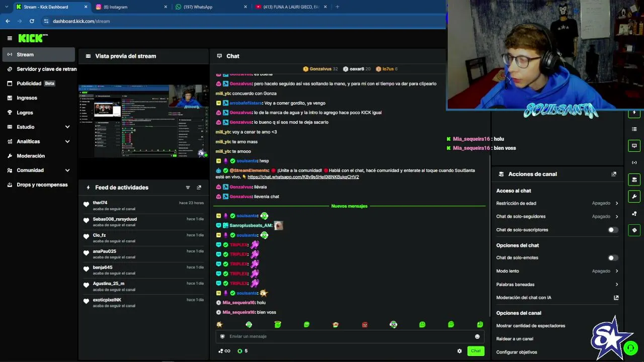Reload the browser page

[x=32, y=21]
